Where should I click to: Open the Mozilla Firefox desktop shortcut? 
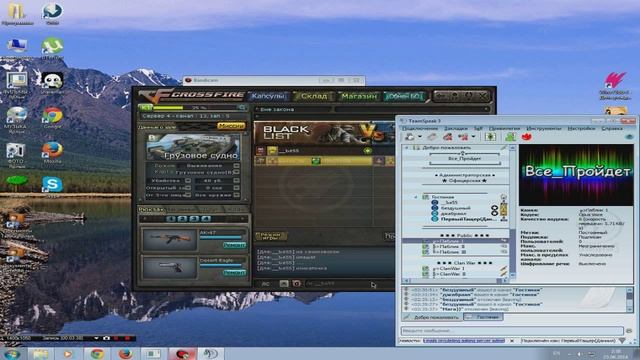click(52, 152)
